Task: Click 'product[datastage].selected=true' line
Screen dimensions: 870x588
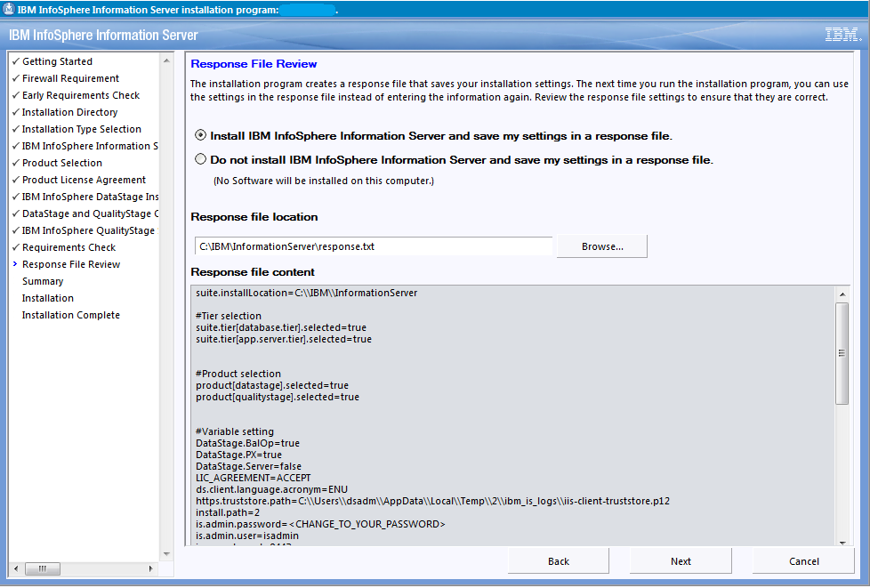Action: (x=272, y=385)
